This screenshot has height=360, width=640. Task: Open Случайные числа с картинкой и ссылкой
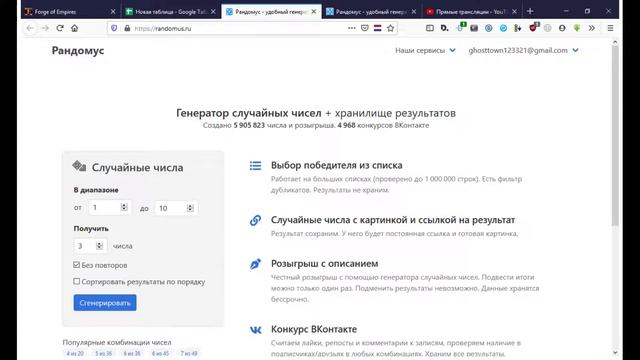pyautogui.click(x=393, y=220)
